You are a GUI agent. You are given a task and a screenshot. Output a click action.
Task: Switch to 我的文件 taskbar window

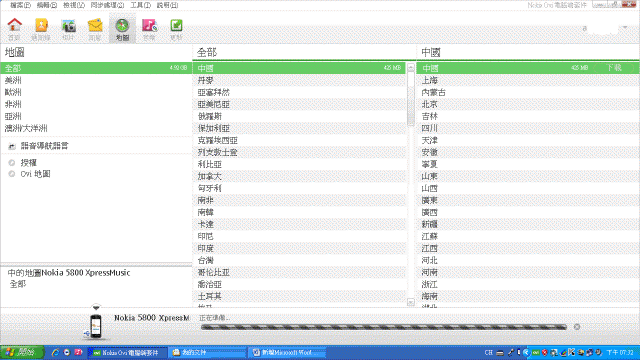[207, 353]
